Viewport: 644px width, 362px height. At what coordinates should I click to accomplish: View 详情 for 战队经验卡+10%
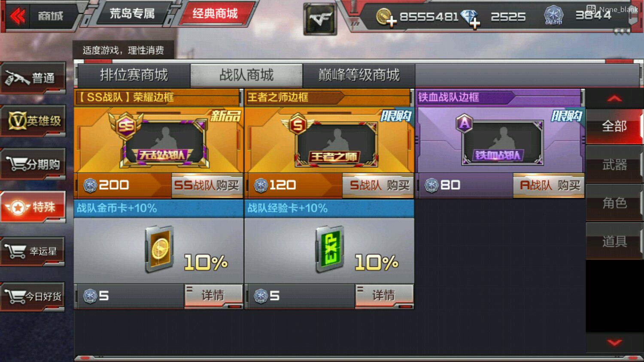click(x=384, y=296)
